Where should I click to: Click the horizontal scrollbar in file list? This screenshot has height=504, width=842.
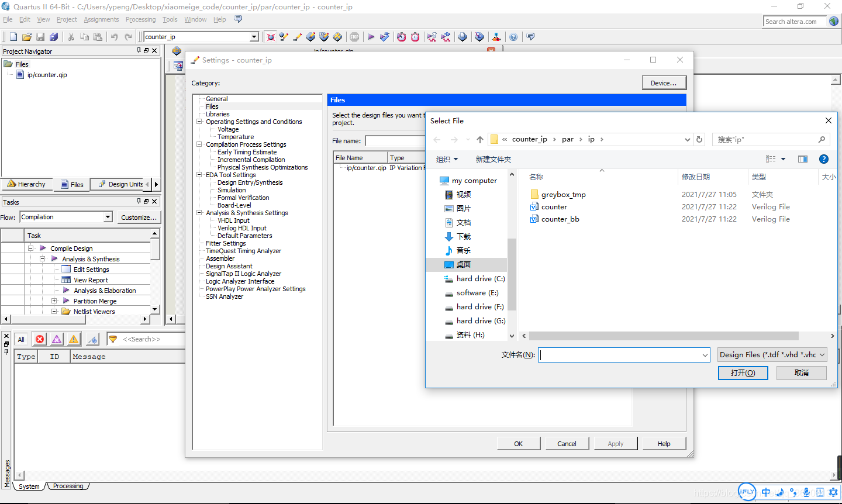coord(664,336)
